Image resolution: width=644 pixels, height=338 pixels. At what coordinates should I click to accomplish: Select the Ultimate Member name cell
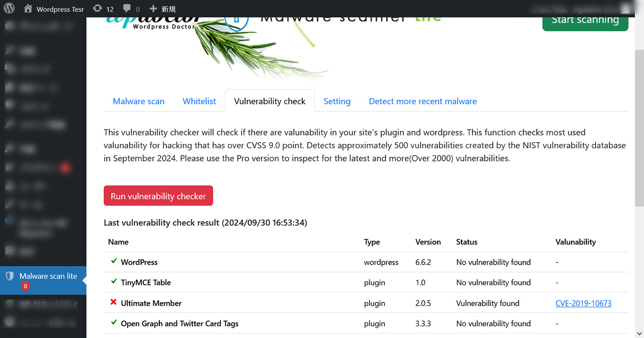(x=151, y=303)
